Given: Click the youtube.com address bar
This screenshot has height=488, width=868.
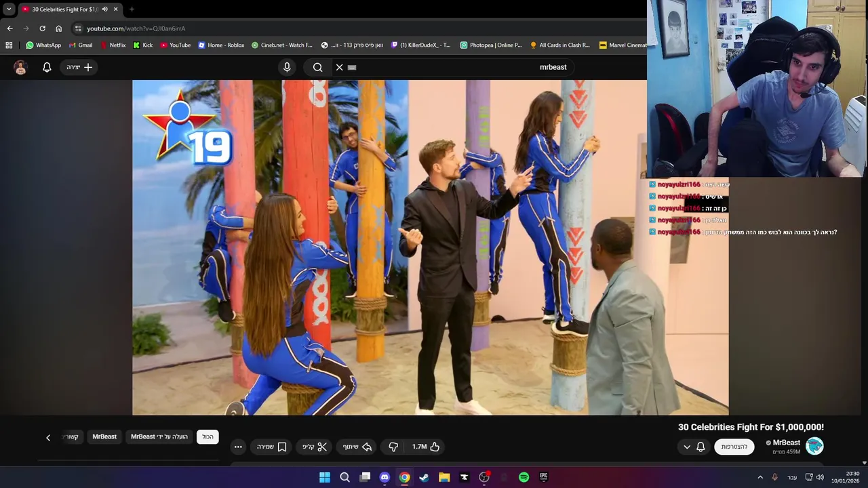Looking at the screenshot, I should pyautogui.click(x=359, y=28).
